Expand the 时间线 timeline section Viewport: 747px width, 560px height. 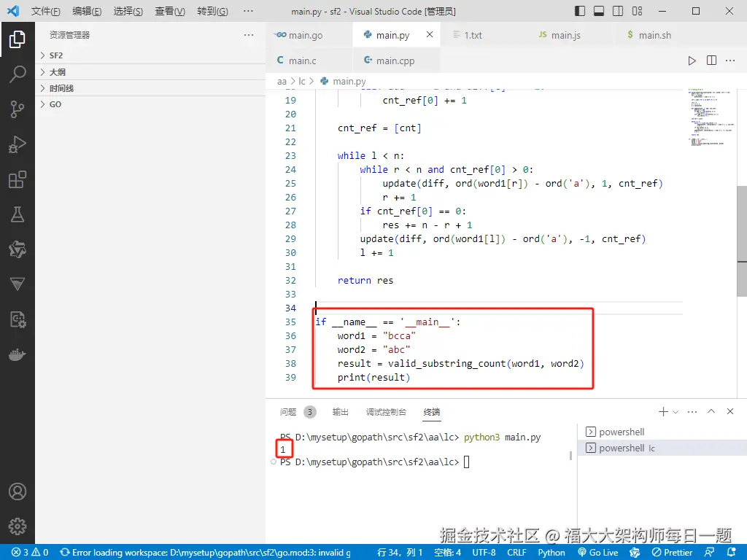pyautogui.click(x=150, y=88)
